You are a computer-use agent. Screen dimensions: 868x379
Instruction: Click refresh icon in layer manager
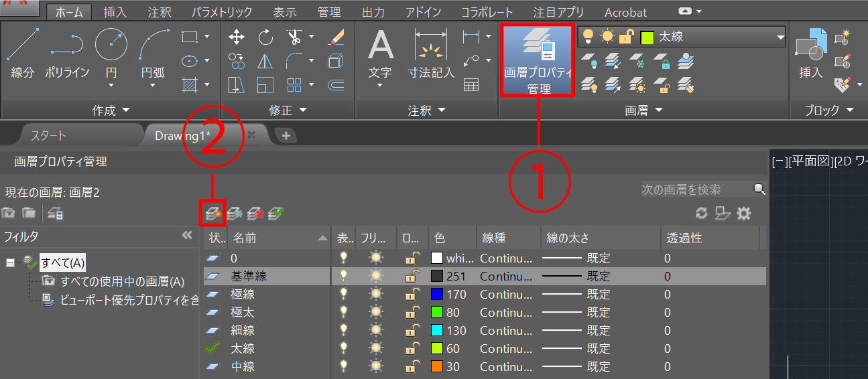(702, 214)
